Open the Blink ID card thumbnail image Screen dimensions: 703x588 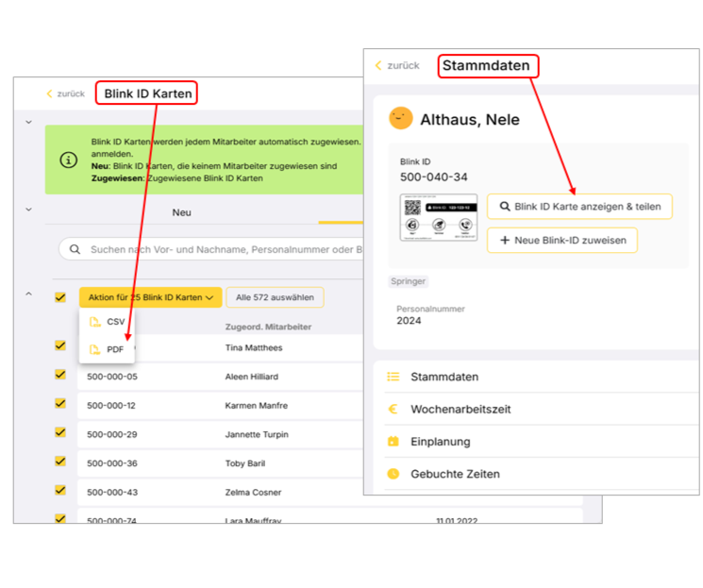pyautogui.click(x=439, y=219)
